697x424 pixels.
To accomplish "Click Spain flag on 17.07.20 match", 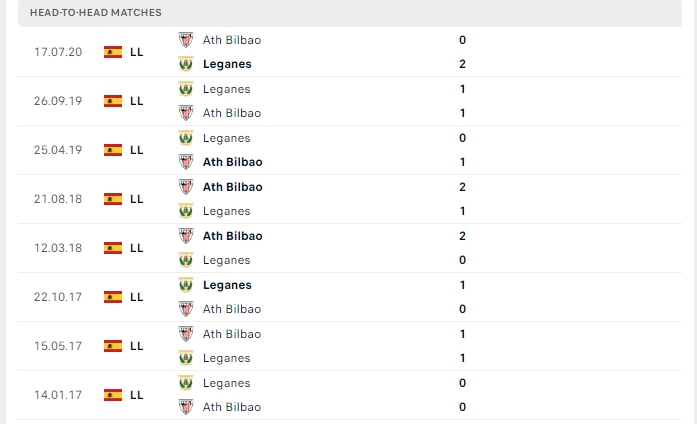I will click(113, 52).
